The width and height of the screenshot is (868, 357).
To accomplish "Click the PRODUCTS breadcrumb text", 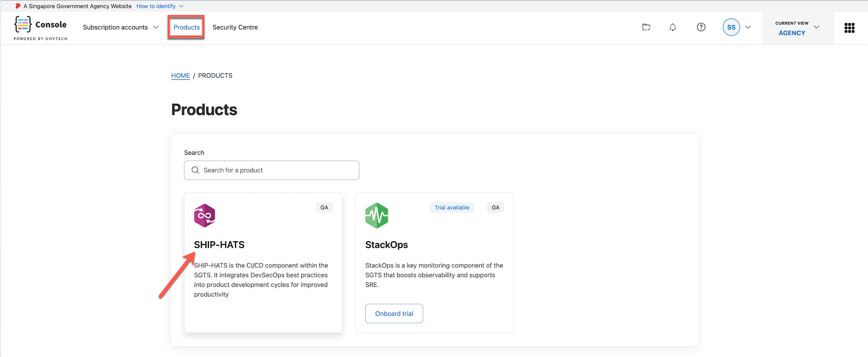I will [x=215, y=75].
